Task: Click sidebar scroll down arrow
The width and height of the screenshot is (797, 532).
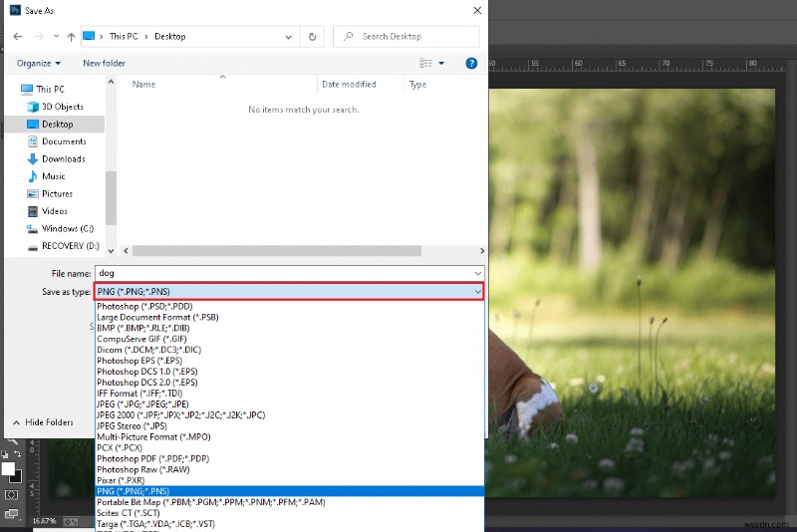Action: 111,250
